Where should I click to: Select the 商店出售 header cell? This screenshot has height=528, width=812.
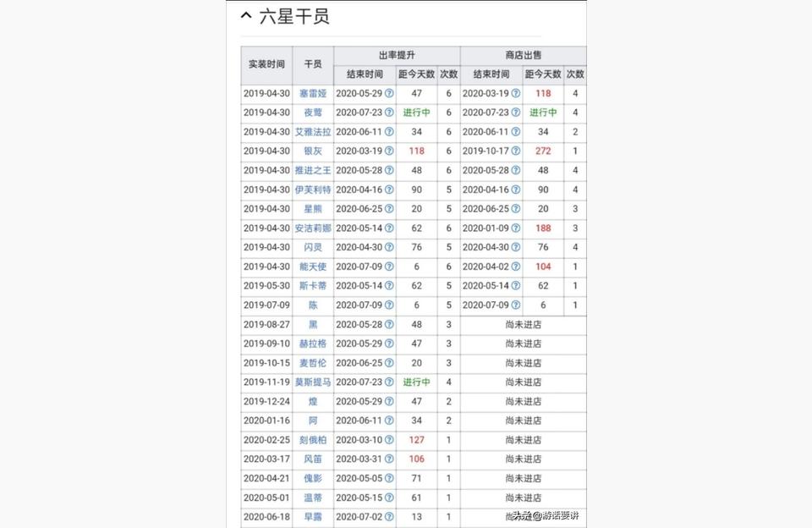pos(523,56)
